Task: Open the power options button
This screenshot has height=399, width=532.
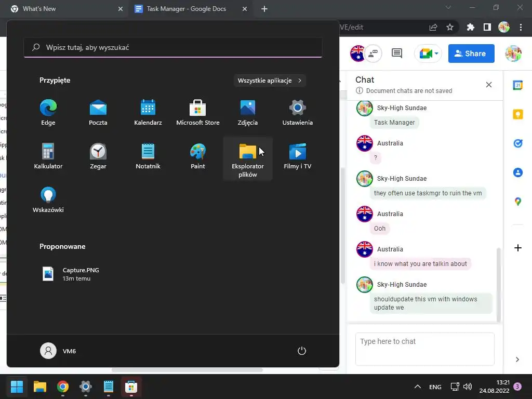Action: point(302,351)
